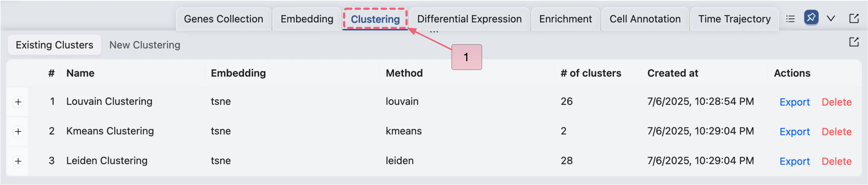868x185 pixels.
Task: Switch to the Time Trajectory tab
Action: tap(734, 19)
